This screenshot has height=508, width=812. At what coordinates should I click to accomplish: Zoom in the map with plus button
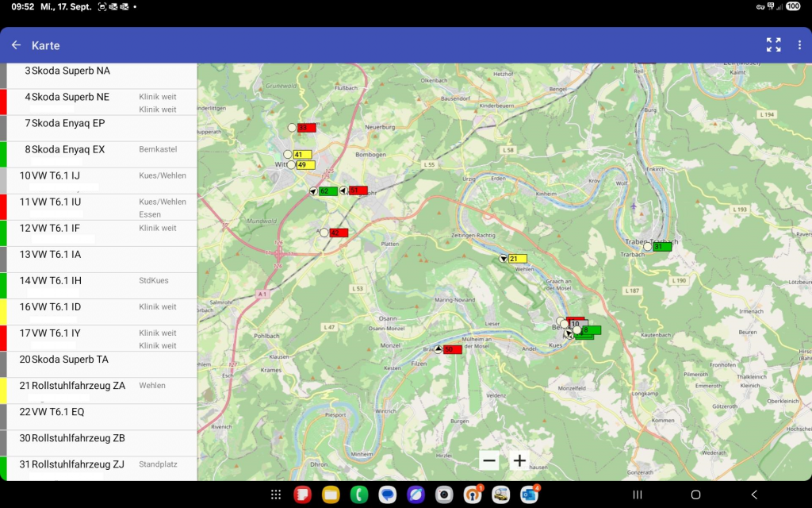(x=519, y=461)
